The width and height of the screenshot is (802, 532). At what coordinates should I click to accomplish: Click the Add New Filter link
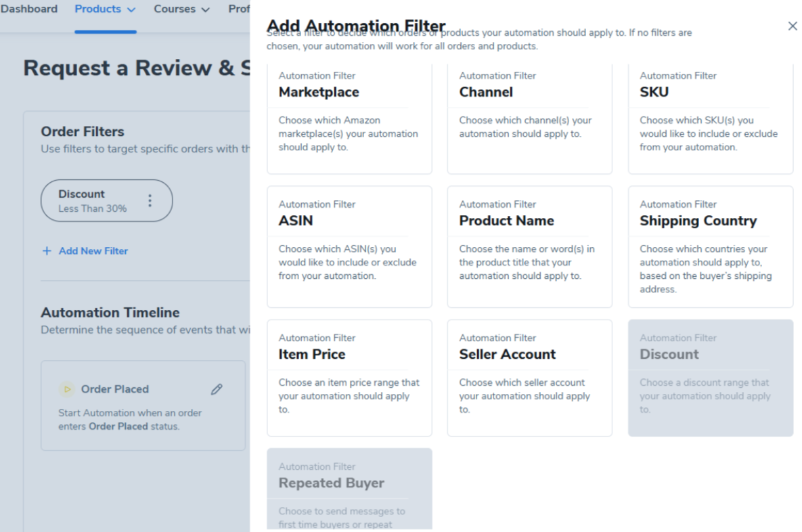pos(93,251)
